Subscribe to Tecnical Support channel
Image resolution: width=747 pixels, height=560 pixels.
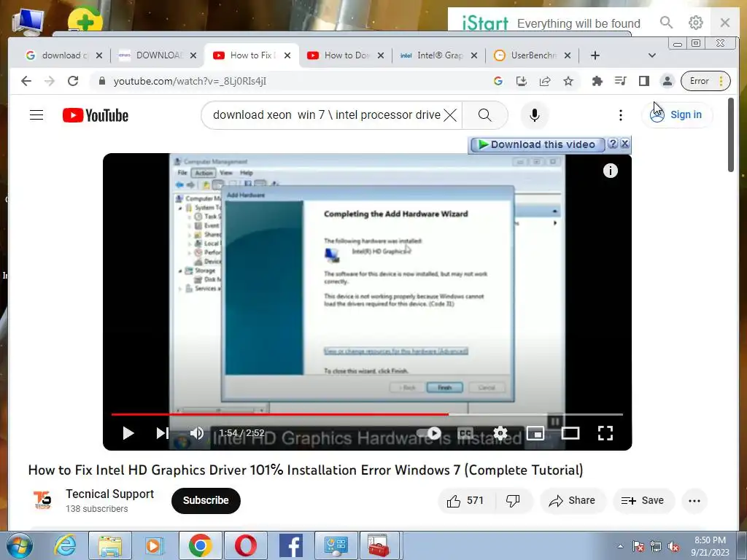(x=206, y=500)
